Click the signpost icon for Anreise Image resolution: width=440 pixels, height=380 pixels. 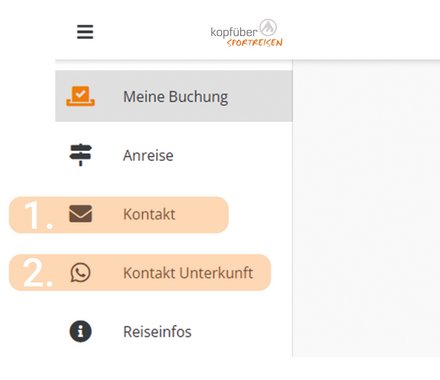(80, 155)
